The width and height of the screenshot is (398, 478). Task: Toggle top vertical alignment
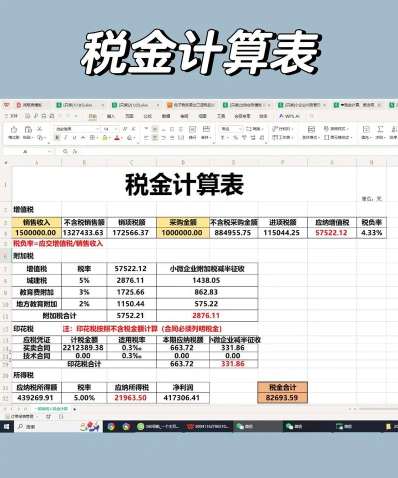pos(146,129)
